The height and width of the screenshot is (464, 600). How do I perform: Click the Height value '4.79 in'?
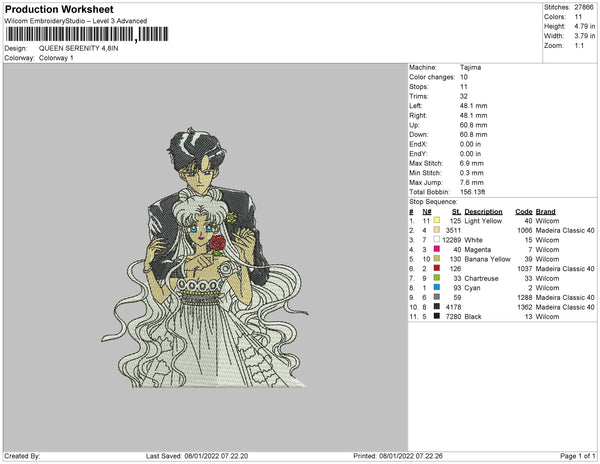(x=584, y=26)
